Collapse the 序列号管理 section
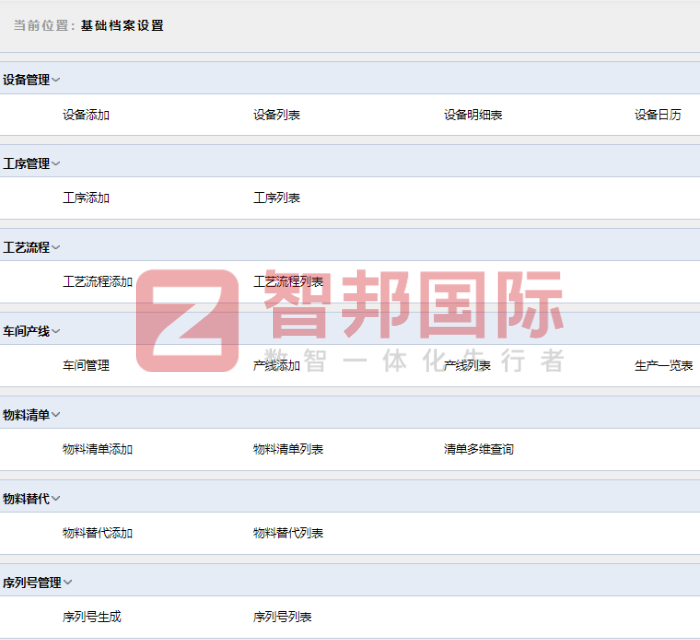The height and width of the screenshot is (640, 700). coord(68,583)
